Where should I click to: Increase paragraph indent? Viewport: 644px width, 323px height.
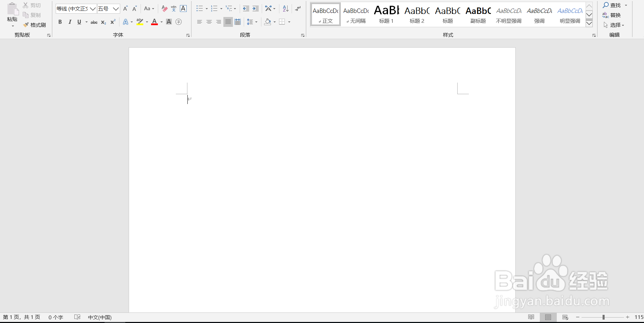256,9
